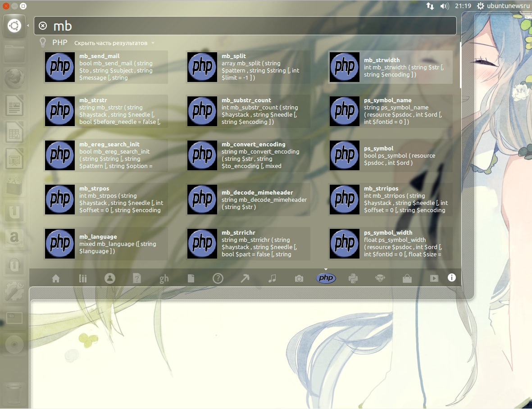Select the mb_strripos result
This screenshot has width=532, height=409.
[391, 200]
